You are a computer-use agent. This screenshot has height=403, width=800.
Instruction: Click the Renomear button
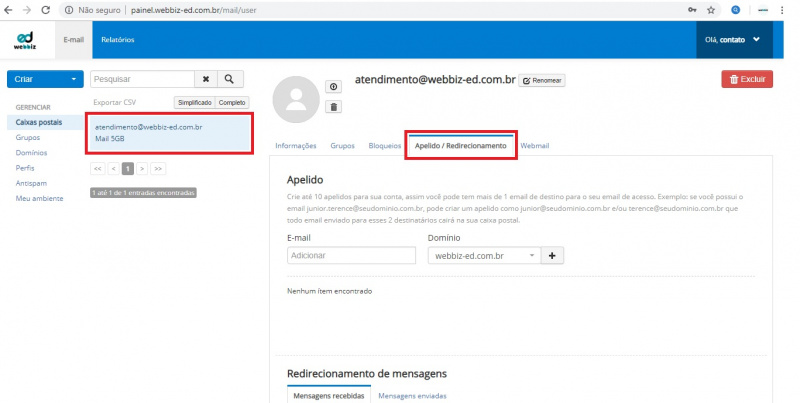pos(542,80)
